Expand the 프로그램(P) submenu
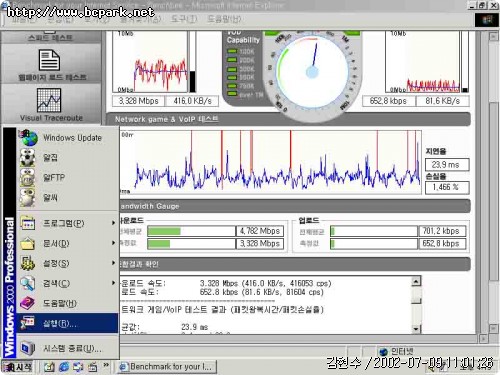 click(68, 223)
